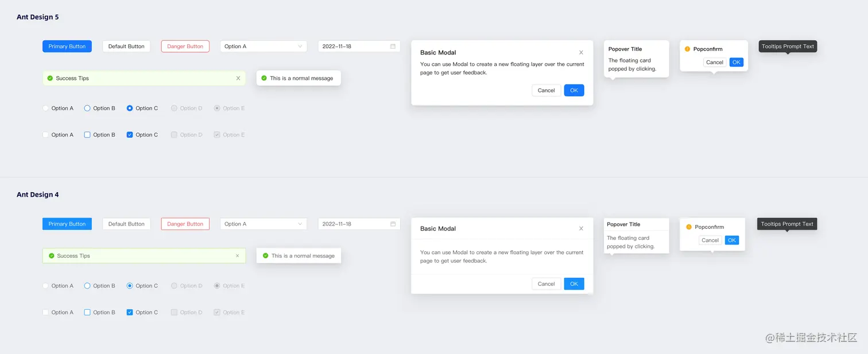Tick checkbox Option A in Ant Design 4
Image resolution: width=868 pixels, height=354 pixels.
(45, 312)
